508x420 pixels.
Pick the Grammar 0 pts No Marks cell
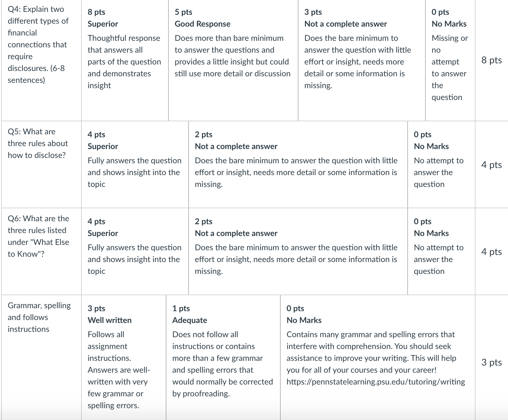(x=378, y=357)
